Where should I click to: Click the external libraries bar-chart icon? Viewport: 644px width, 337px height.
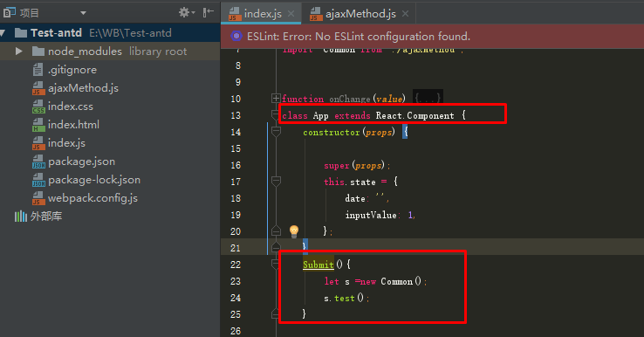click(x=21, y=217)
